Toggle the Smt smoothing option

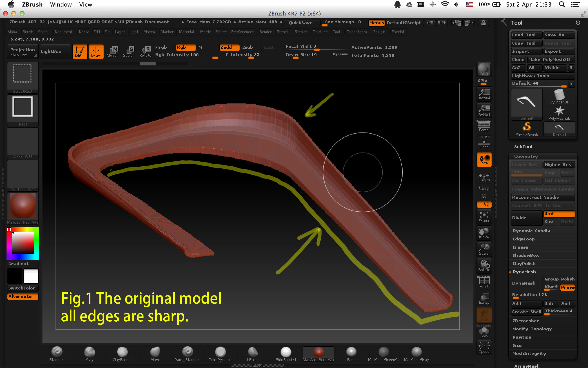pos(559,214)
